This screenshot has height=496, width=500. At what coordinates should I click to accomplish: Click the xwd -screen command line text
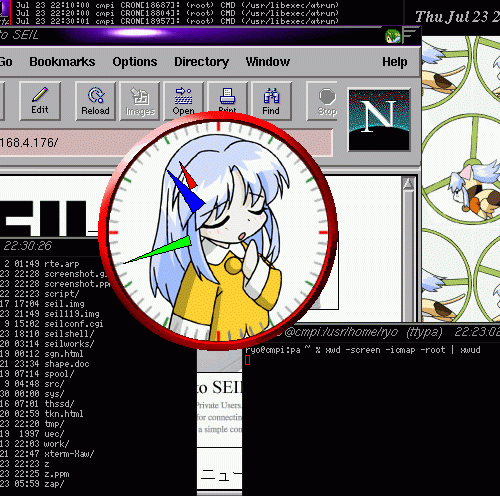pyautogui.click(x=403, y=350)
